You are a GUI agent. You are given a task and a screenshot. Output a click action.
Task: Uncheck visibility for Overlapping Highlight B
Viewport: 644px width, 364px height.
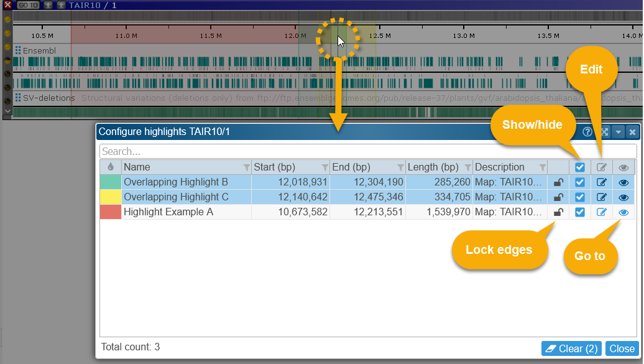coord(580,182)
